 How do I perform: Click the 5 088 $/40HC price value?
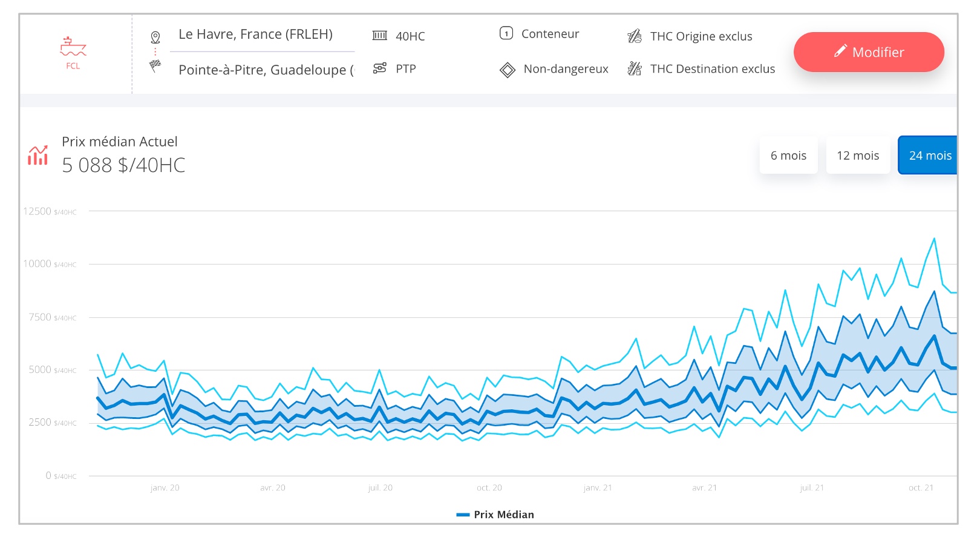point(123,165)
